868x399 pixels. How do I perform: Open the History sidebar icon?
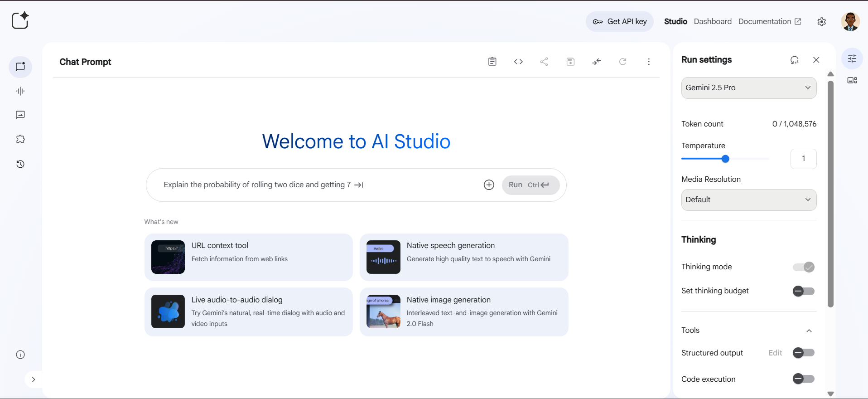20,164
